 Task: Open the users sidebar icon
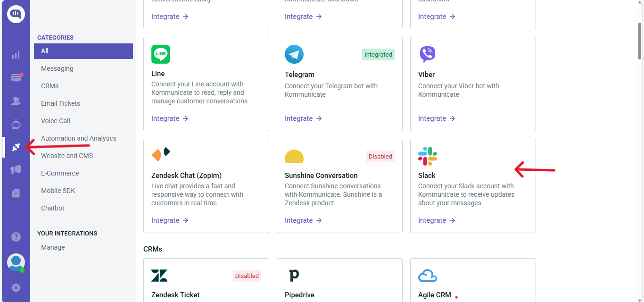click(16, 101)
